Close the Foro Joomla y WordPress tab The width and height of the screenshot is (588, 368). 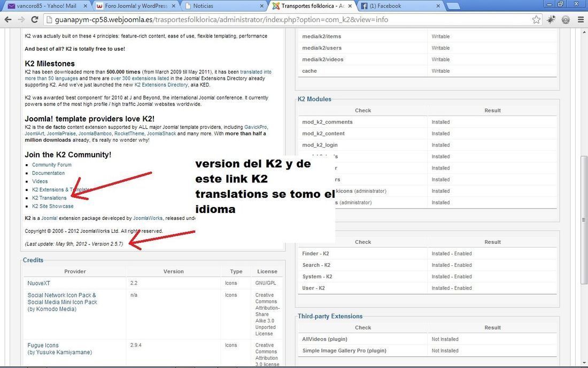click(x=173, y=6)
